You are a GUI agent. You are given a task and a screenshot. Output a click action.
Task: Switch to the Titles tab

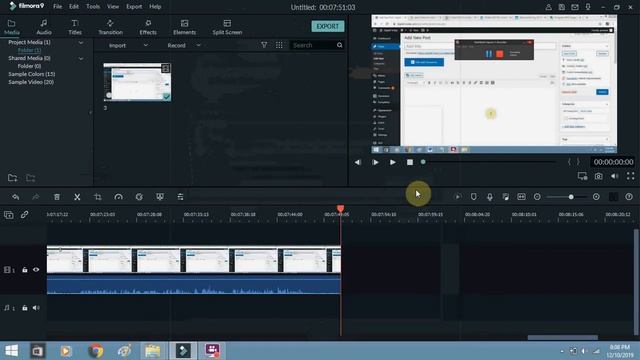coord(75,27)
